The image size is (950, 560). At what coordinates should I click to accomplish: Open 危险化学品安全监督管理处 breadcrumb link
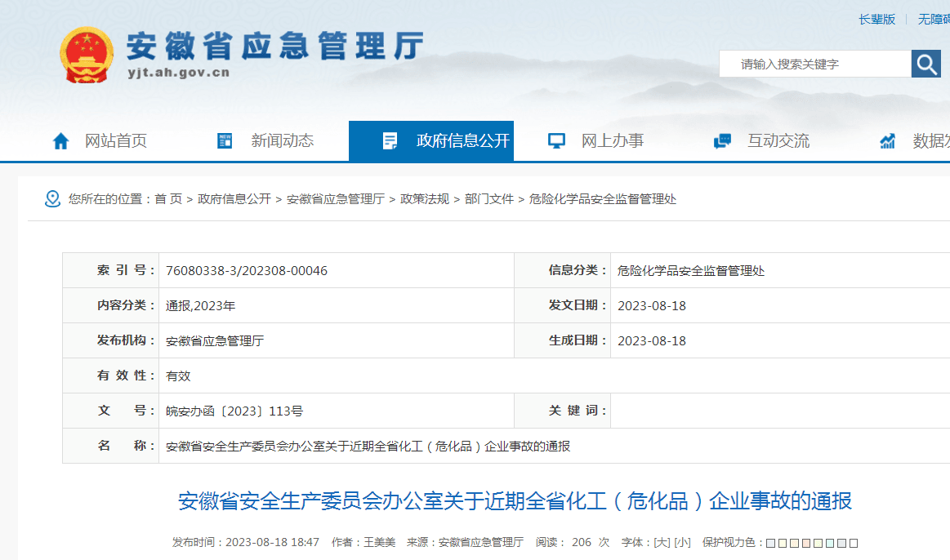tap(603, 199)
